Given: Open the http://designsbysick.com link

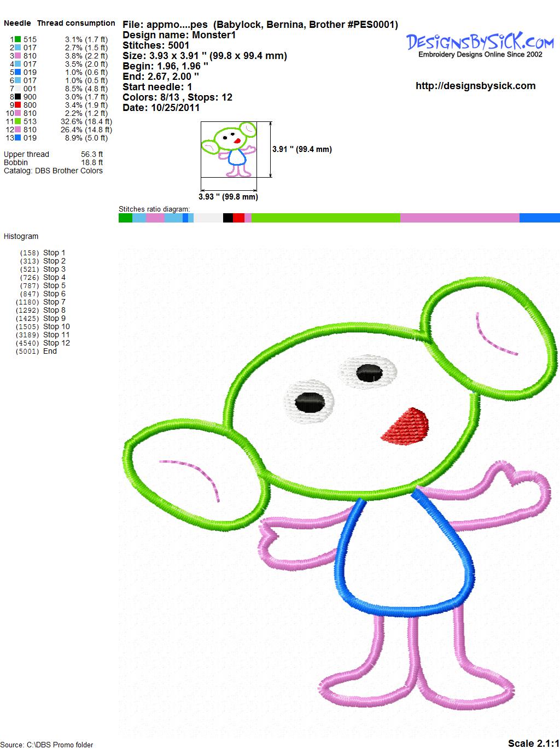Looking at the screenshot, I should click(x=475, y=86).
